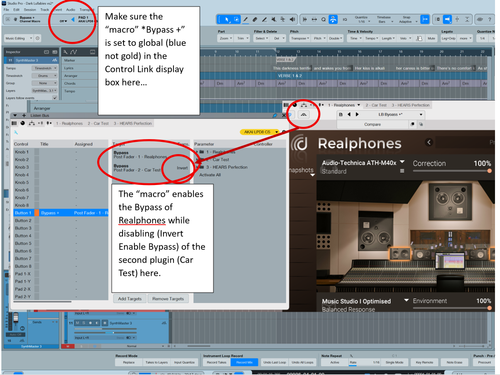Toggle Solo on SynthMaster 3 track
500x375 pixels.
[x=84, y=323]
